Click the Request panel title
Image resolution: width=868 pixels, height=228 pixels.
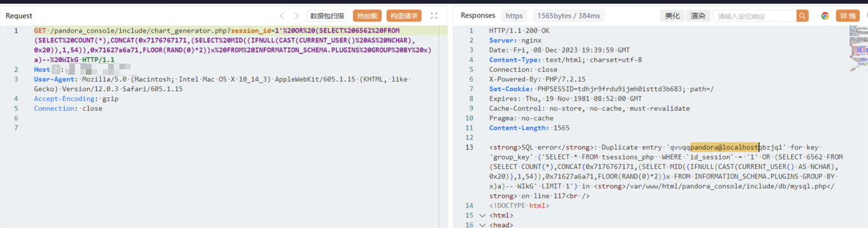[19, 15]
